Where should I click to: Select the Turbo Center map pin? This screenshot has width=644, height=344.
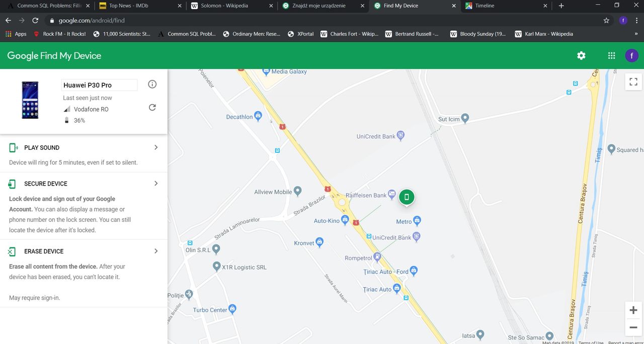pos(232,310)
